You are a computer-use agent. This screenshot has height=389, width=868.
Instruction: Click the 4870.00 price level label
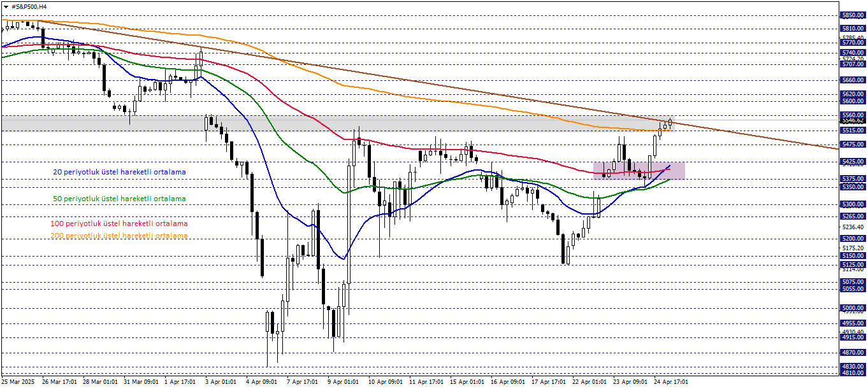click(853, 352)
